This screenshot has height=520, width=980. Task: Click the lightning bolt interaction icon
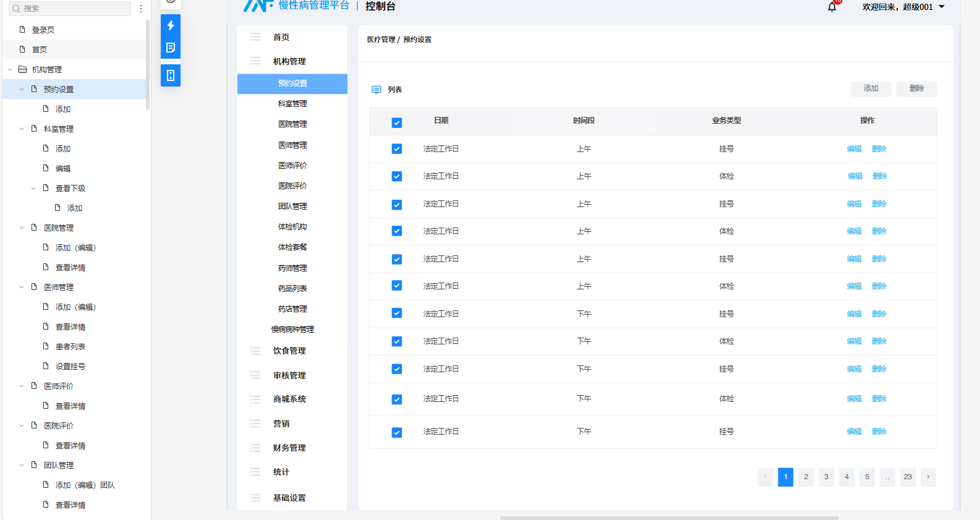pos(171,25)
